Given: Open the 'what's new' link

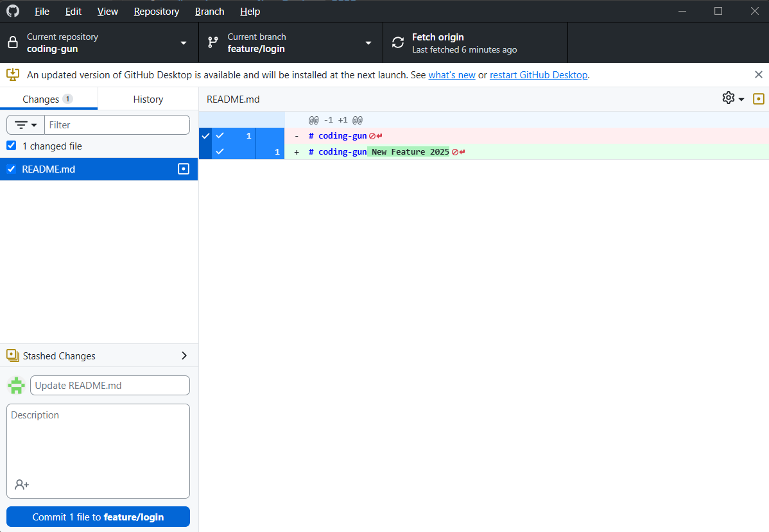Looking at the screenshot, I should pos(452,75).
